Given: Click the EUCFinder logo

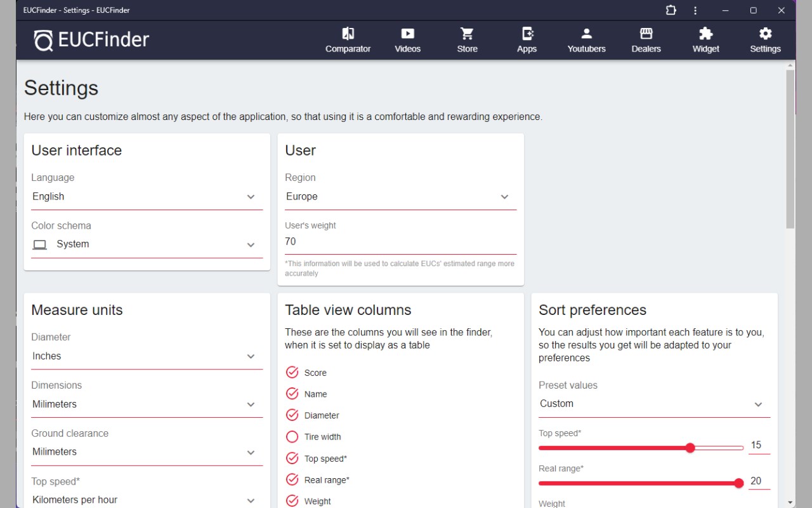Looking at the screenshot, I should tap(92, 40).
